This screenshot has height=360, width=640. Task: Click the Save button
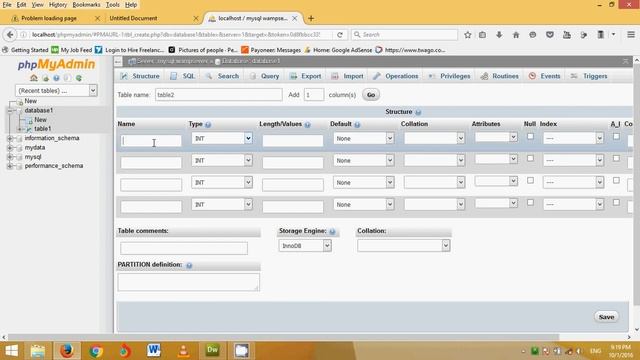pos(606,317)
